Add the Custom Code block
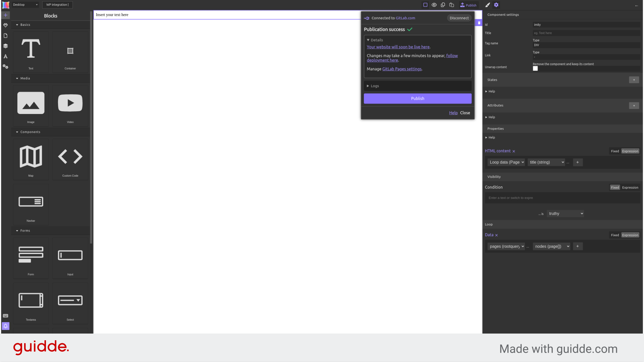Image resolution: width=644 pixels, height=362 pixels. (70, 160)
